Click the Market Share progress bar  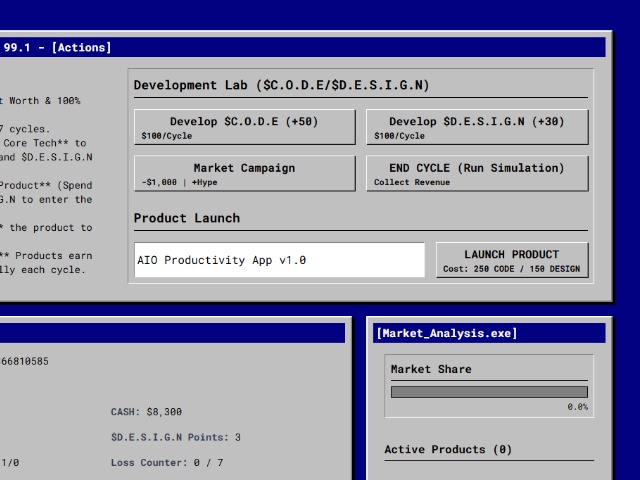489,392
